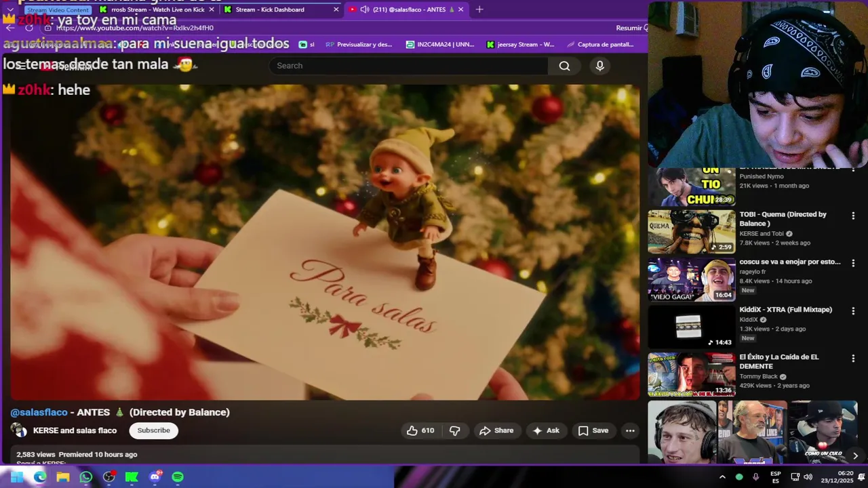Open the 'Tommy Black' channel name
Image resolution: width=868 pixels, height=488 pixels.
click(x=759, y=377)
